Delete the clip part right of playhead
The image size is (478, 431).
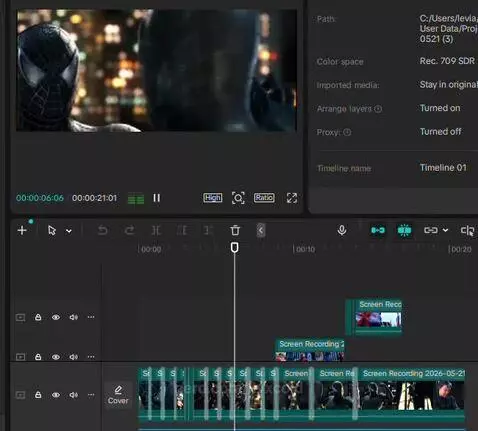tap(208, 230)
